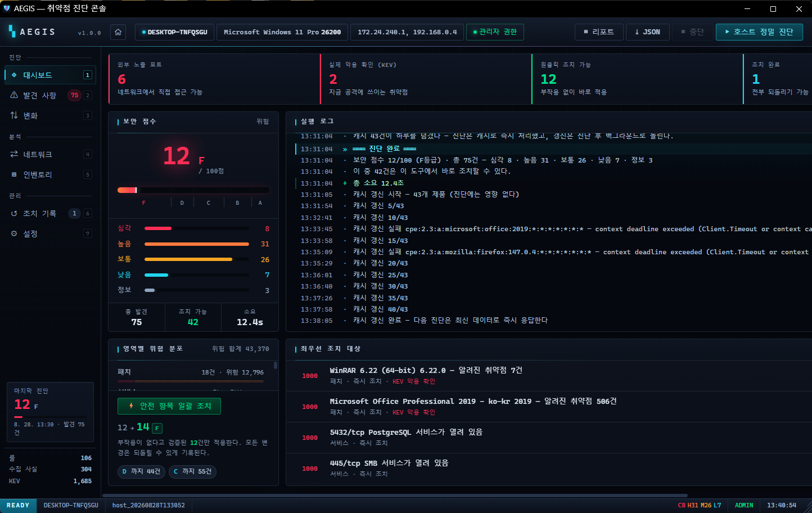Click the 조치 완료 card
The height and width of the screenshot is (513, 812).
click(x=778, y=79)
